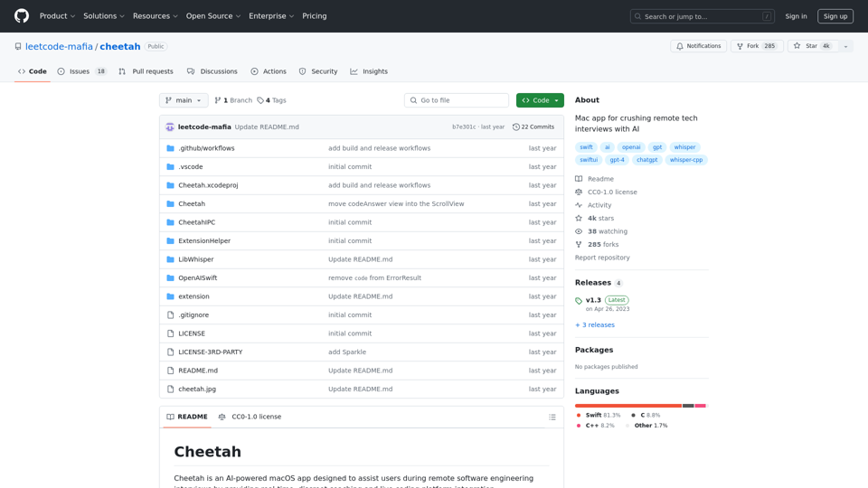Open commit hash b7e301c
868x488 pixels.
point(464,127)
